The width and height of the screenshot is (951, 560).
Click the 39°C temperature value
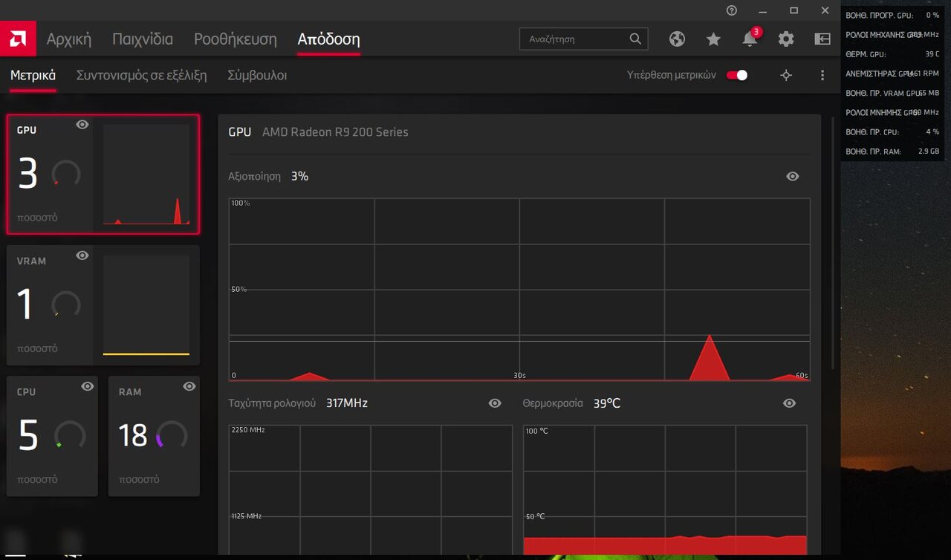coord(607,403)
